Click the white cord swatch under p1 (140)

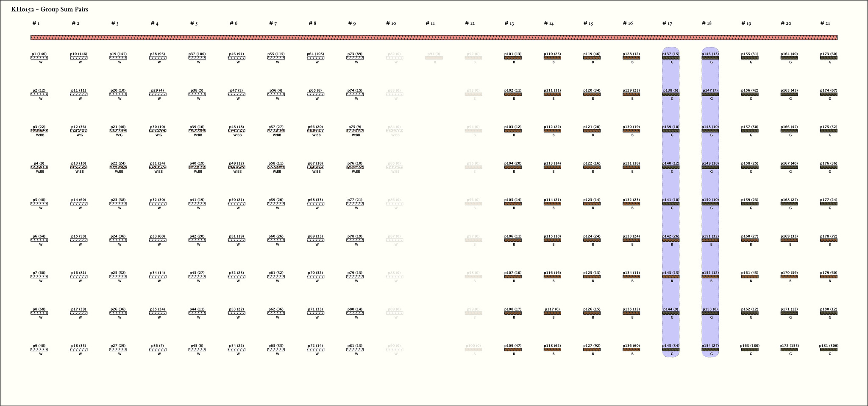point(39,58)
